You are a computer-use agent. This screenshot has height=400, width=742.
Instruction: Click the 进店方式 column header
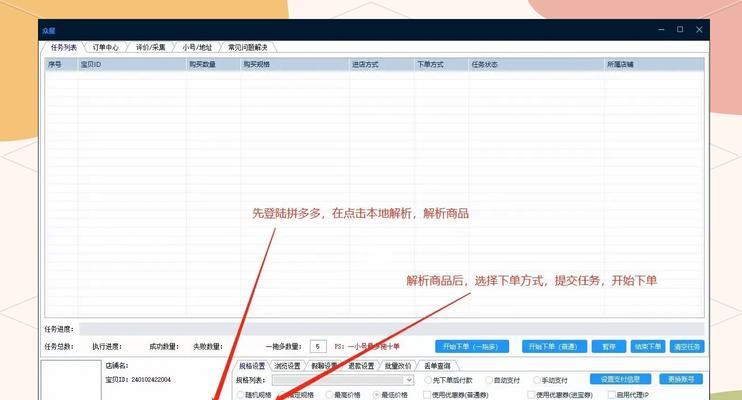[x=382, y=64]
